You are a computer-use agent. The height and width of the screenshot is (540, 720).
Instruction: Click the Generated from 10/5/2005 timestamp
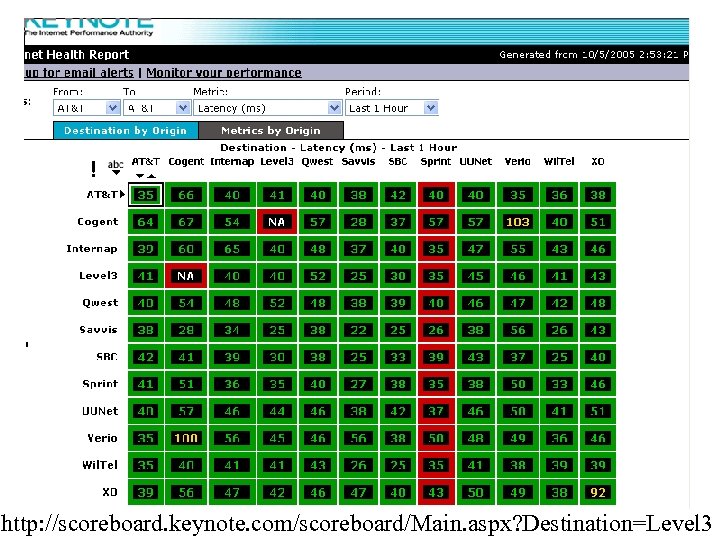point(593,55)
